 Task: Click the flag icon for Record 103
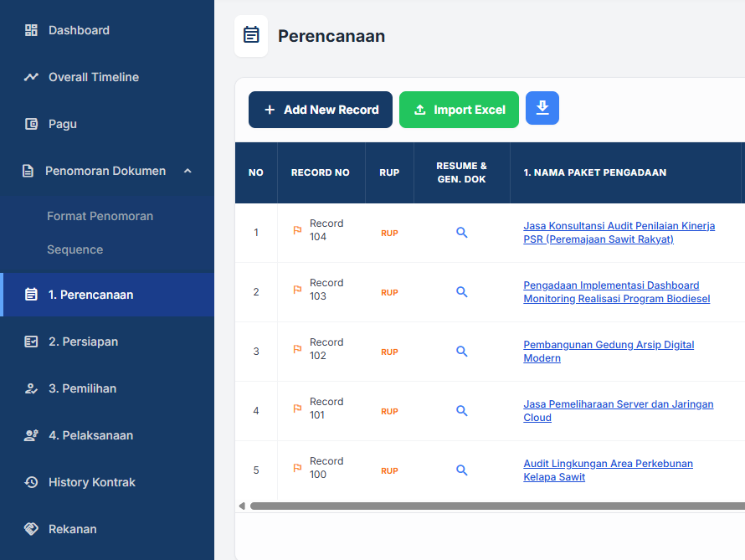pos(297,290)
